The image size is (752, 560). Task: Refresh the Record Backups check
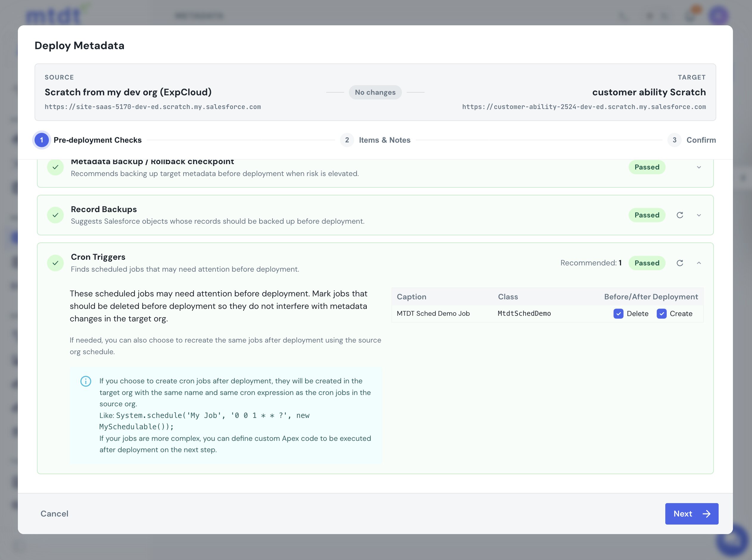(x=679, y=215)
